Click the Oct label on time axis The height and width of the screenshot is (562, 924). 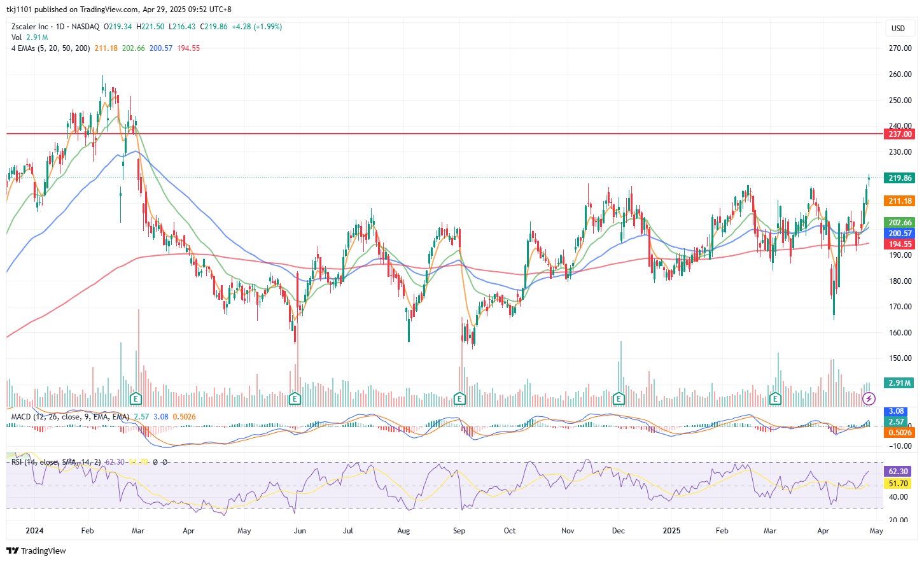tap(510, 530)
